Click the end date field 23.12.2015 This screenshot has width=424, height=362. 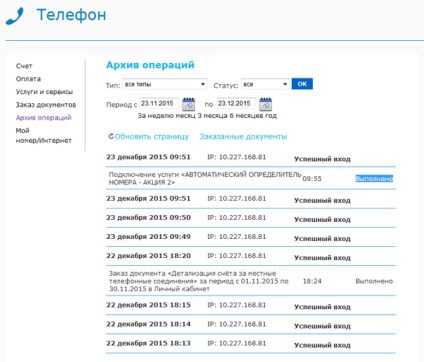point(236,104)
